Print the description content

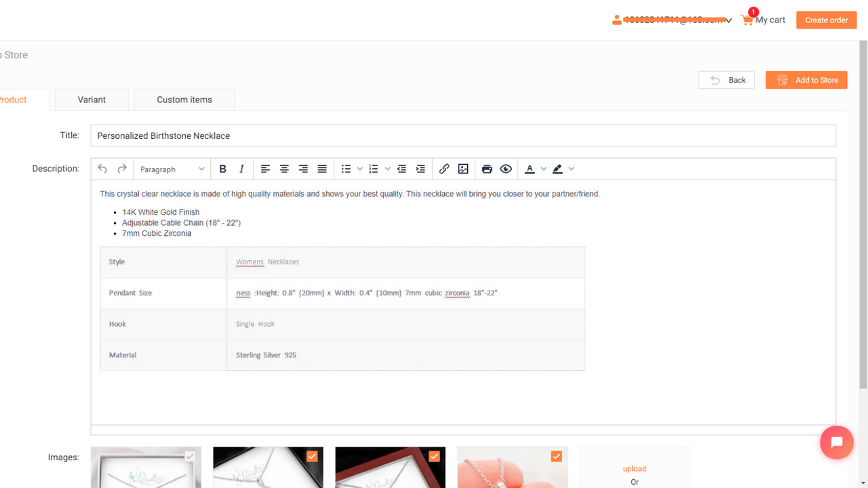(487, 169)
